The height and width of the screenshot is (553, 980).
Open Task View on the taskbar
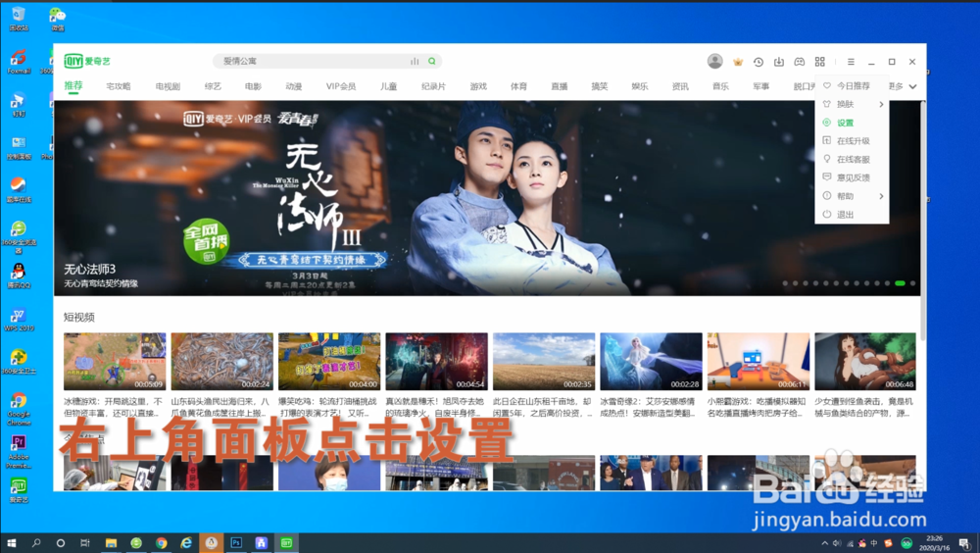pos(85,543)
